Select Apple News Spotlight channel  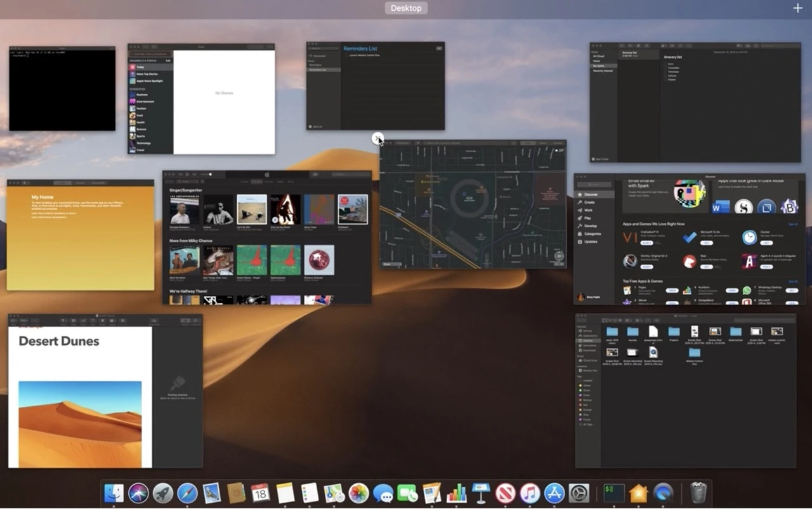(x=150, y=81)
